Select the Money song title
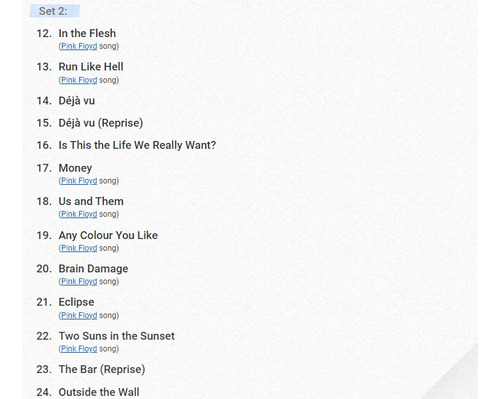 (x=75, y=168)
